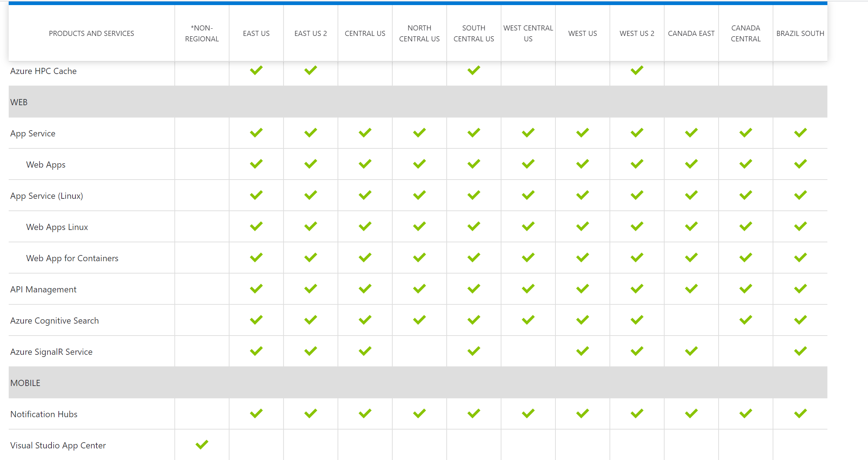Select the PRODUCTS AND SERVICES column header
Viewport: 868px width, 460px height.
91,33
